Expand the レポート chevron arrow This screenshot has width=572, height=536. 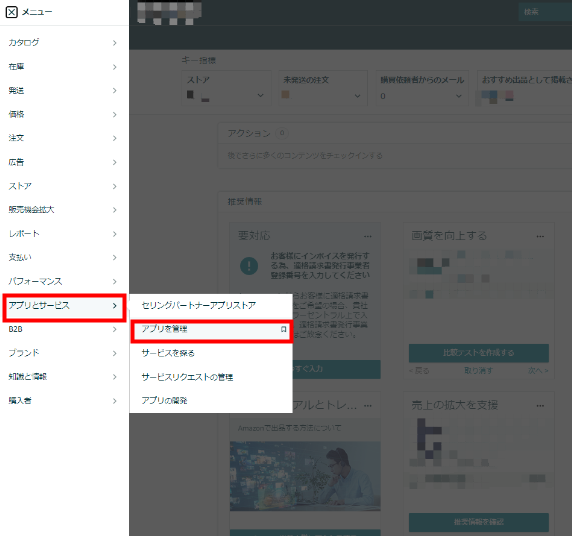click(115, 234)
